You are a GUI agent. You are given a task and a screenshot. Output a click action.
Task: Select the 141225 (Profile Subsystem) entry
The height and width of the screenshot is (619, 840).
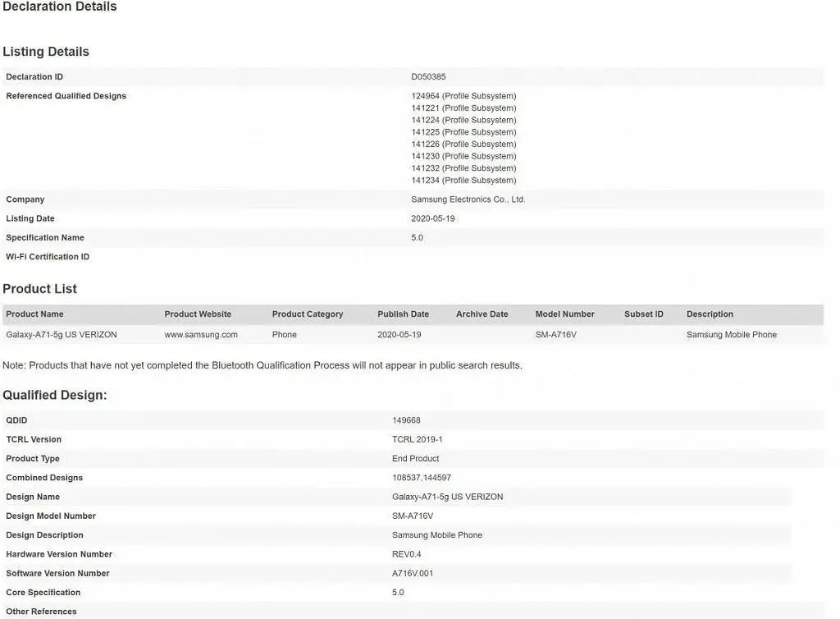(x=463, y=132)
